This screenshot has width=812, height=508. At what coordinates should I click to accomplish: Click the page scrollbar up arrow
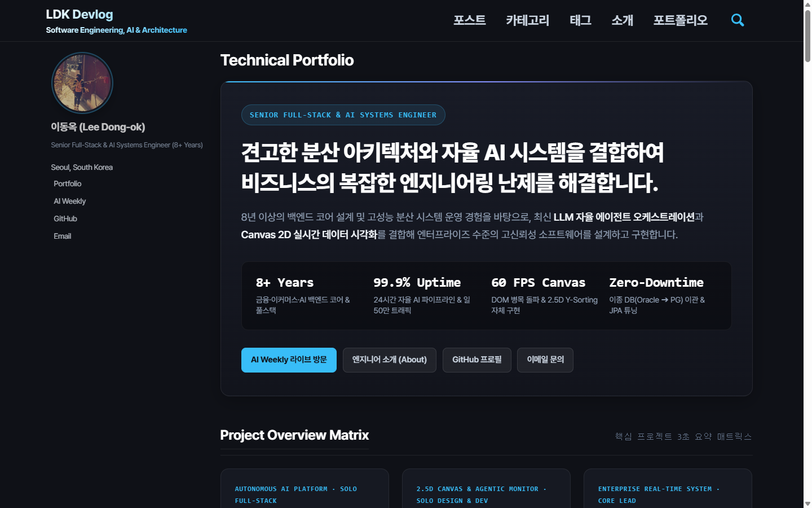click(x=807, y=4)
